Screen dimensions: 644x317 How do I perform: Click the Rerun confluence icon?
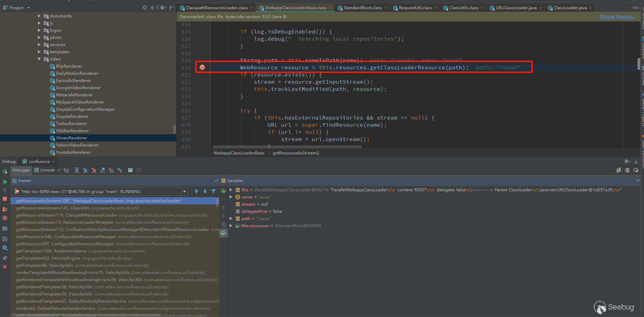coord(5,171)
